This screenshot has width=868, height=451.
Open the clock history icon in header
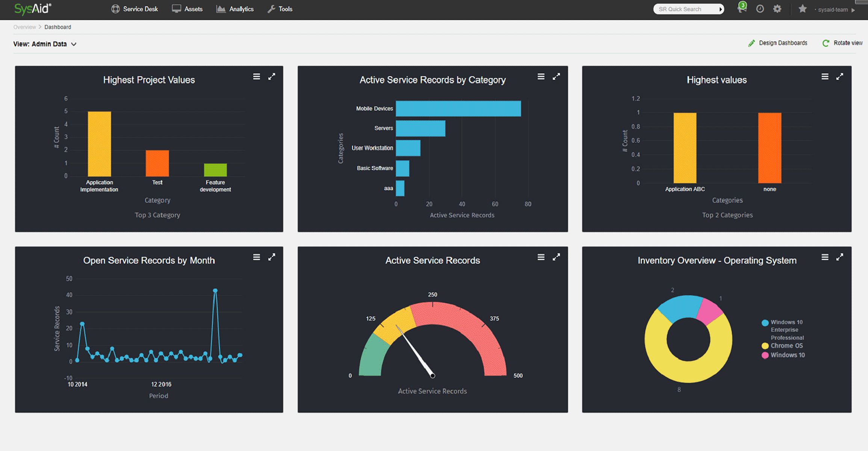[x=760, y=9]
